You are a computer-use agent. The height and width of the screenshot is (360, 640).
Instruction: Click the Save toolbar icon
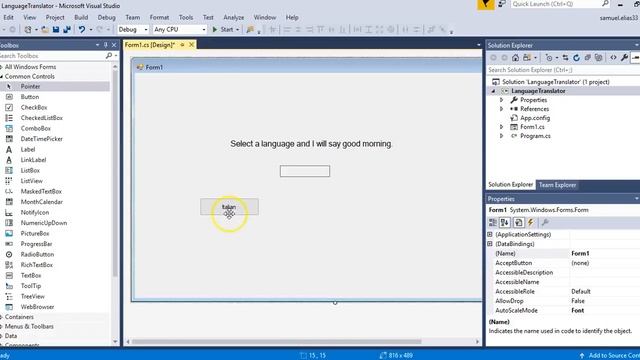coord(56,29)
